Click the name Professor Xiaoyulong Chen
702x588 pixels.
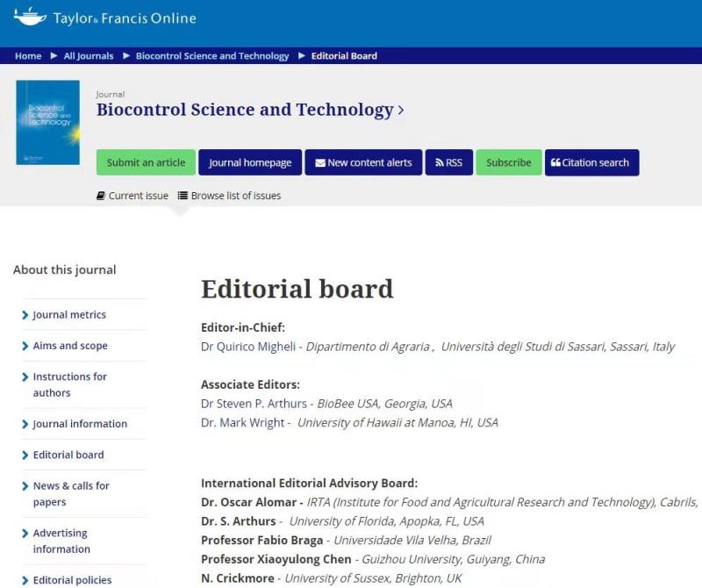(x=276, y=559)
